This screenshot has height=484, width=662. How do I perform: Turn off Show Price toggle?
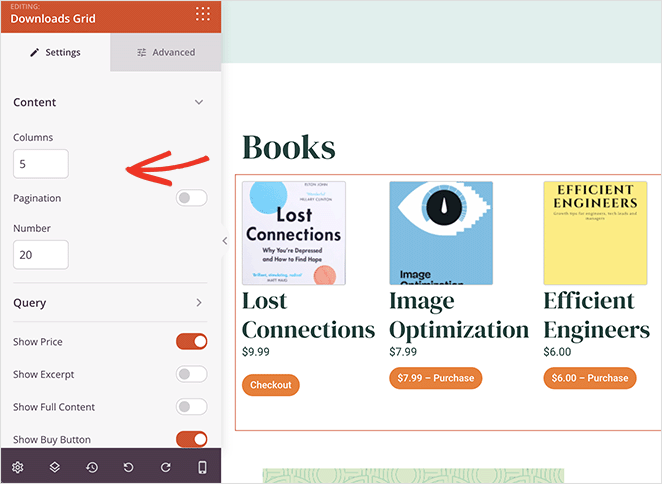192,341
